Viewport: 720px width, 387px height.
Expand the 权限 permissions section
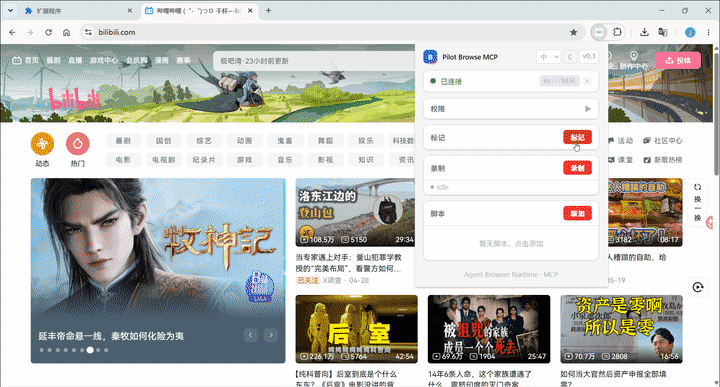tap(511, 109)
